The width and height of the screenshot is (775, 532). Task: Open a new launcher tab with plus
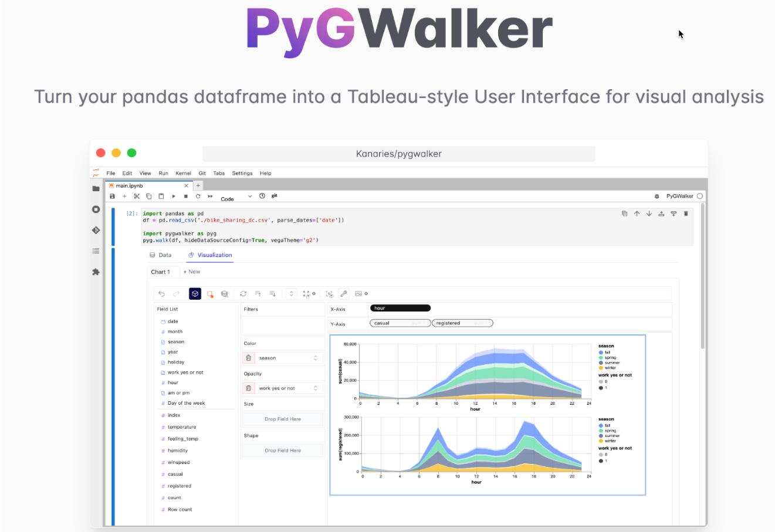(198, 186)
